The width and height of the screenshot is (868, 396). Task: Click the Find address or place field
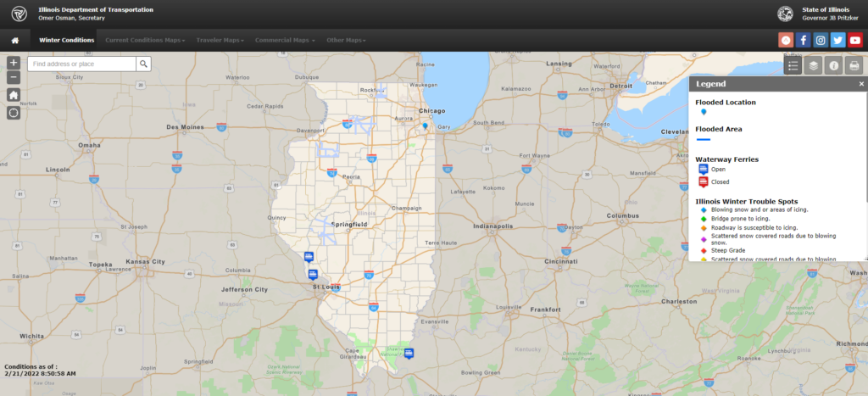tap(81, 64)
